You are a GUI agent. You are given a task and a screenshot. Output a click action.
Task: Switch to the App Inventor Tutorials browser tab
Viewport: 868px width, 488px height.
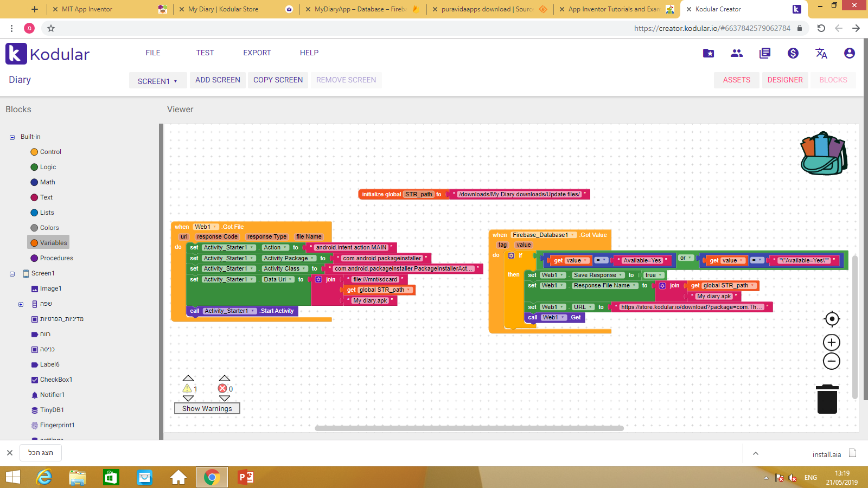tap(614, 9)
